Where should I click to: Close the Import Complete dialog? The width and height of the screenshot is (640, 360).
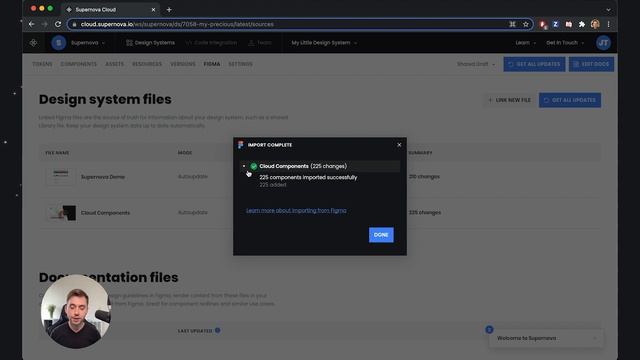[399, 145]
